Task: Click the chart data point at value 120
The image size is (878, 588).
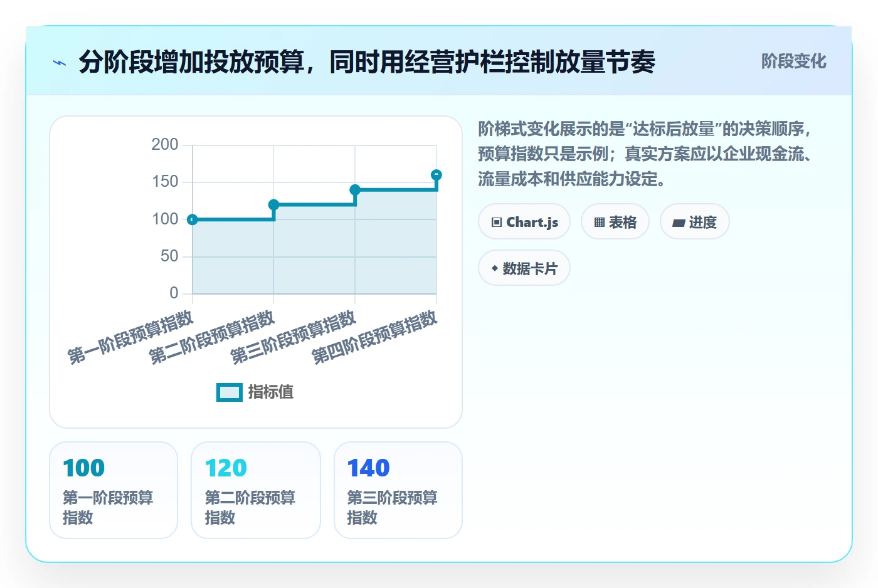Action: 273,204
